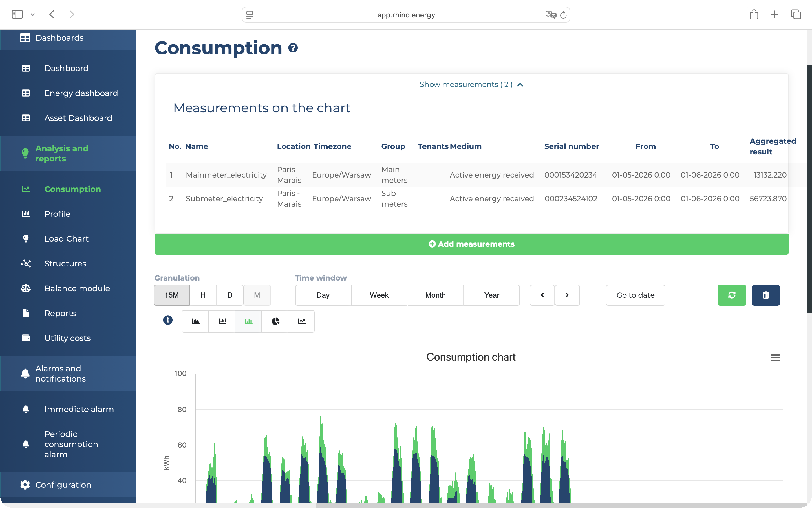The image size is (812, 508).
Task: Show the tab overview icon
Action: coord(796,14)
